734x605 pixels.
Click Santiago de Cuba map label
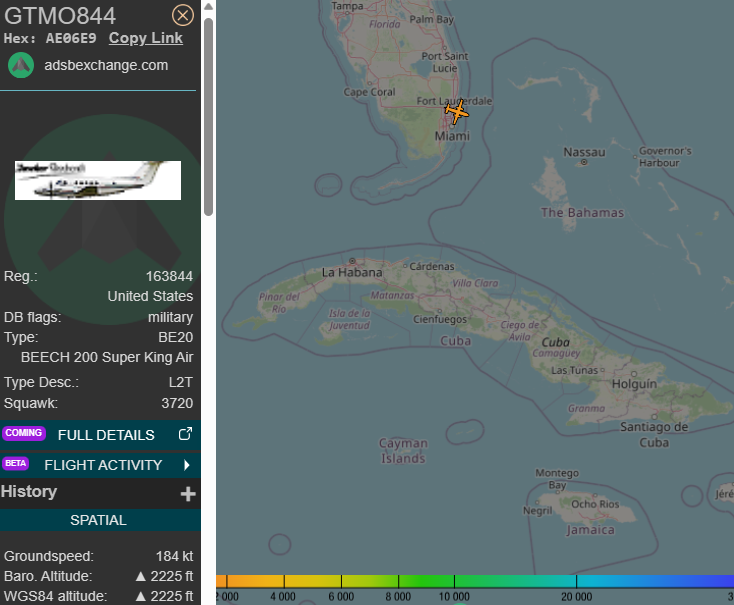[x=654, y=435]
